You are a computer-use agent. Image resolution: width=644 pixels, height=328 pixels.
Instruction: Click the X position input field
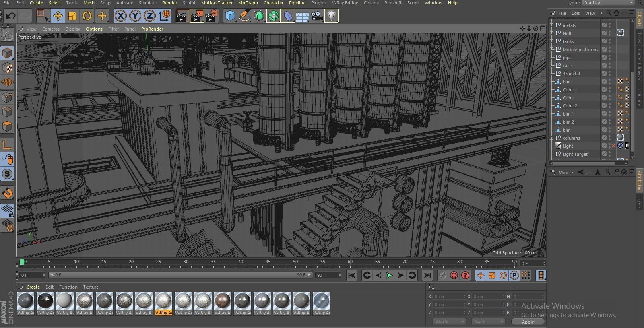[449, 297]
